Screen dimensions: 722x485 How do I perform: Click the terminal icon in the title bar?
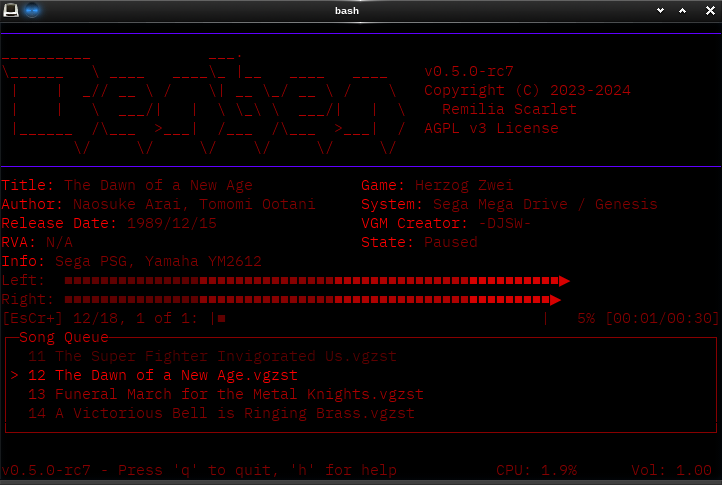click(11, 10)
